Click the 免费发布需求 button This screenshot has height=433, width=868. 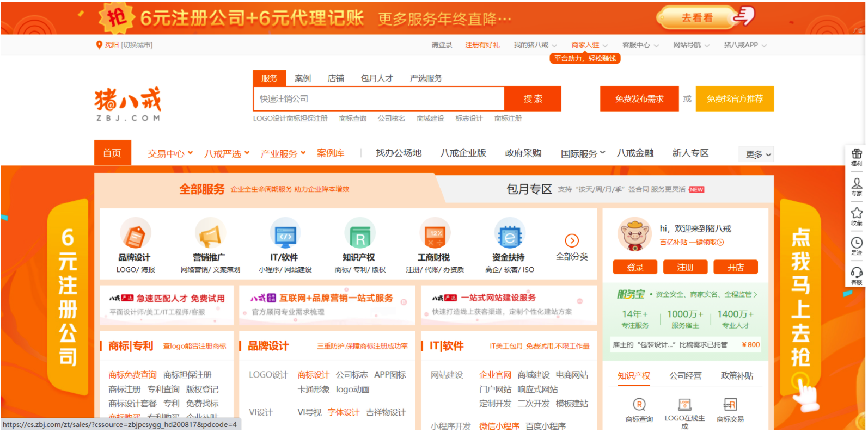point(639,99)
